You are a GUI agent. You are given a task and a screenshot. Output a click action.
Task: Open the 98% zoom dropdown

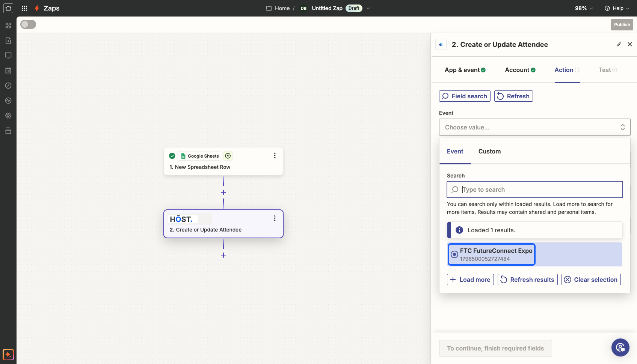point(584,8)
